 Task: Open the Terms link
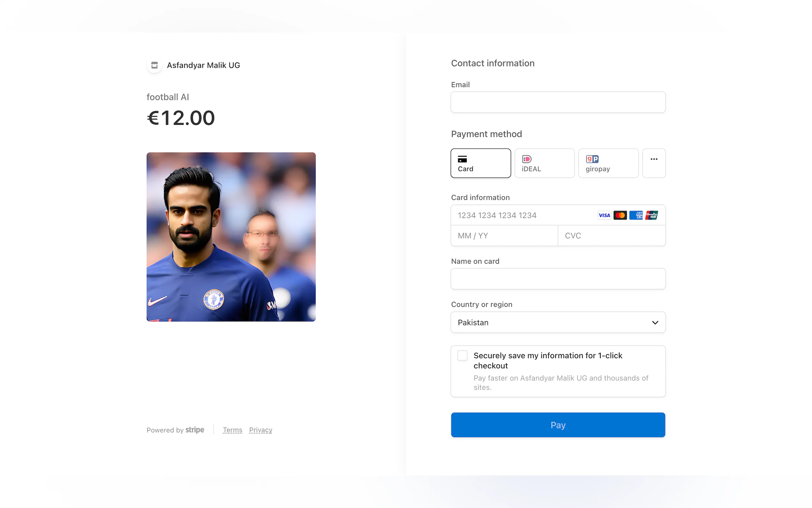pos(232,430)
